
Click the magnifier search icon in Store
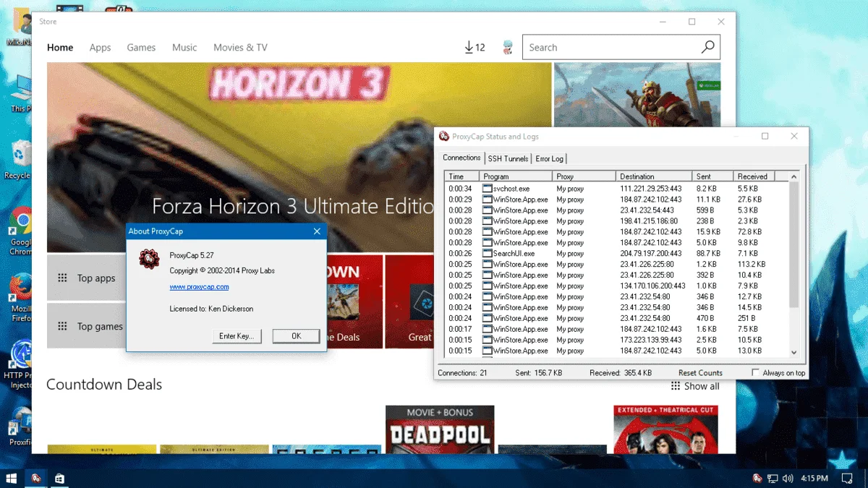click(707, 48)
